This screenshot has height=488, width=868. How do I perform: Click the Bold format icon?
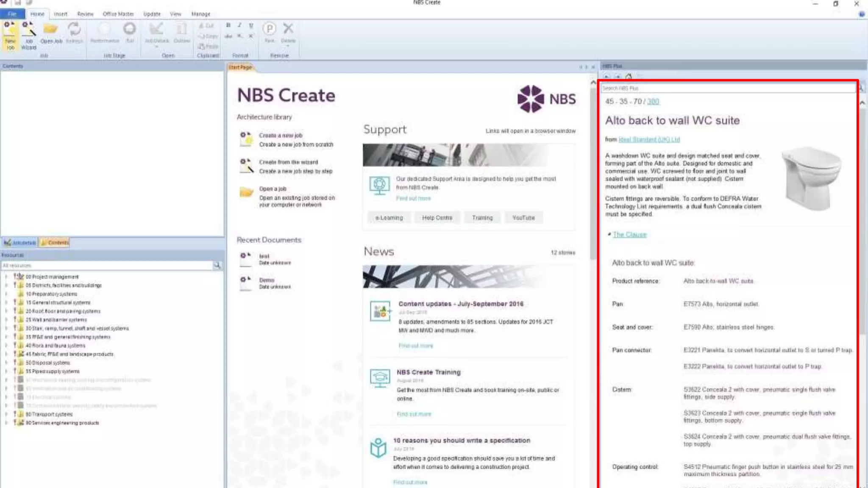[228, 25]
